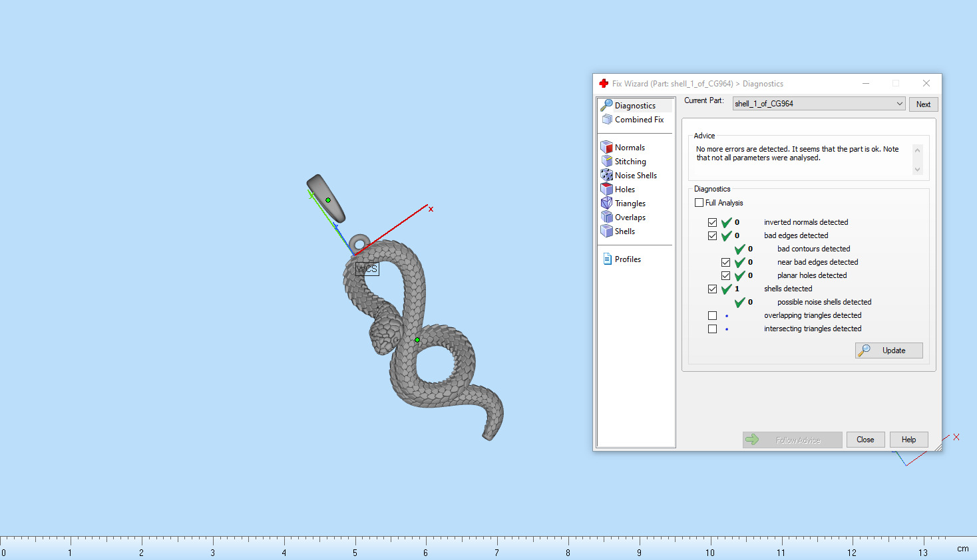The height and width of the screenshot is (560, 977).
Task: Click the Diagnostics magnifier icon
Action: coord(606,105)
